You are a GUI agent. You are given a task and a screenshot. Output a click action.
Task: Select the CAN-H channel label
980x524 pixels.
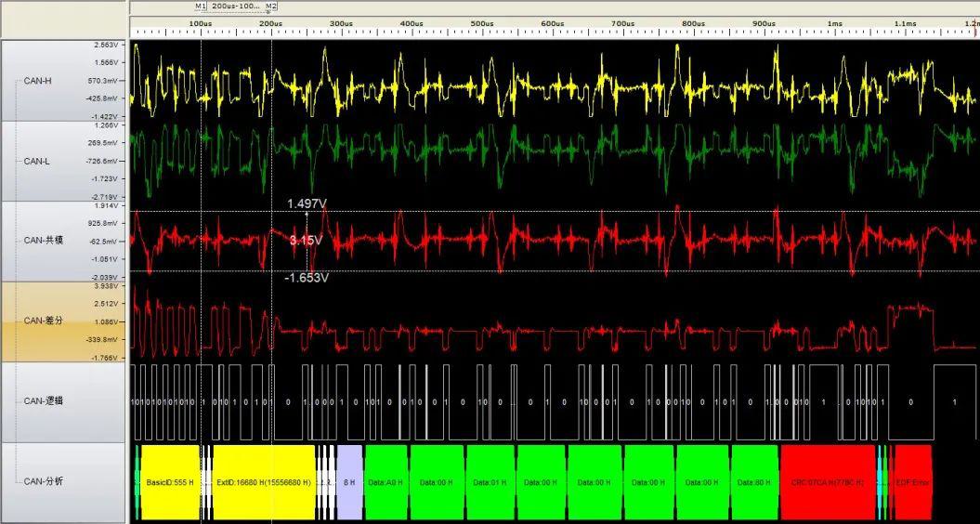pyautogui.click(x=37, y=81)
